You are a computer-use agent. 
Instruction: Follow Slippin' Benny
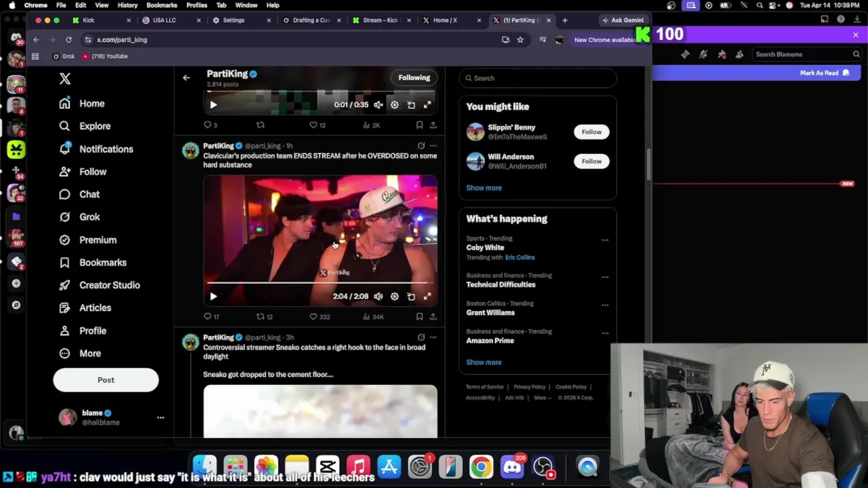(x=591, y=132)
